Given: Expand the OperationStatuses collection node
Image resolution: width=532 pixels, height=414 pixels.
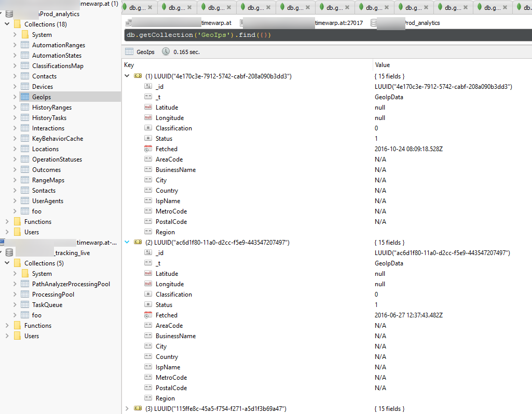Looking at the screenshot, I should click(x=15, y=159).
